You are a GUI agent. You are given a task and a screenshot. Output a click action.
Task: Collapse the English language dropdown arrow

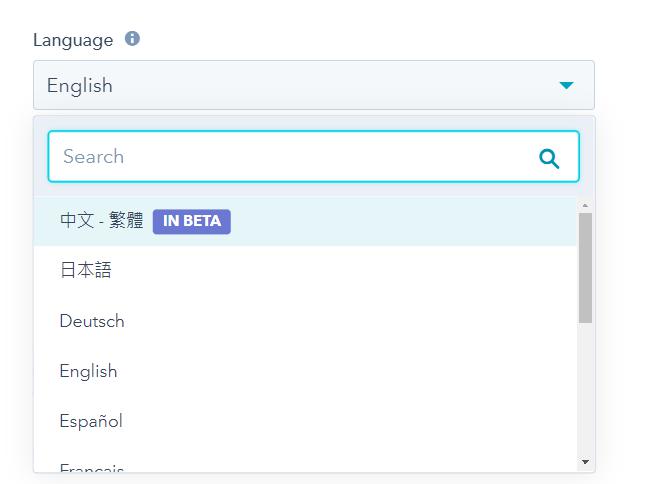pos(566,85)
